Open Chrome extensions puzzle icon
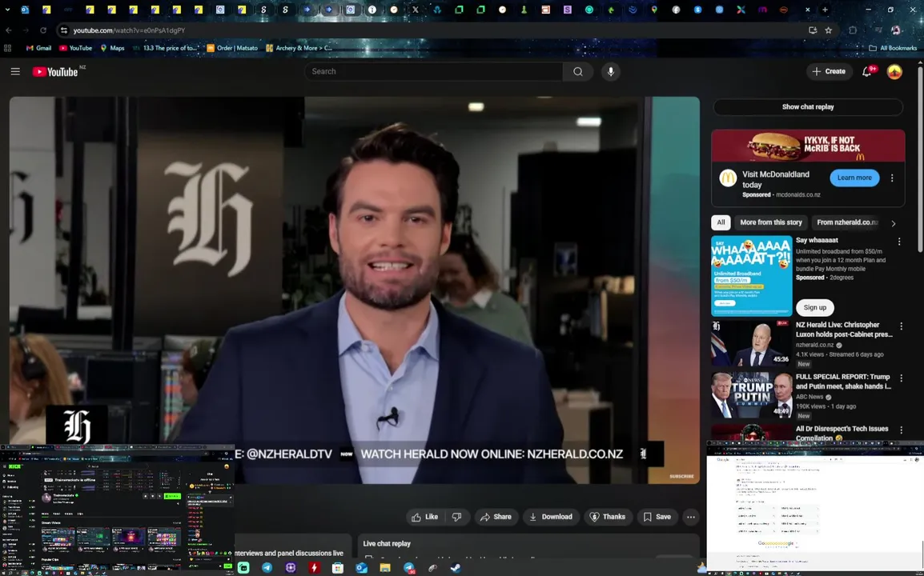This screenshot has width=924, height=576. [853, 30]
